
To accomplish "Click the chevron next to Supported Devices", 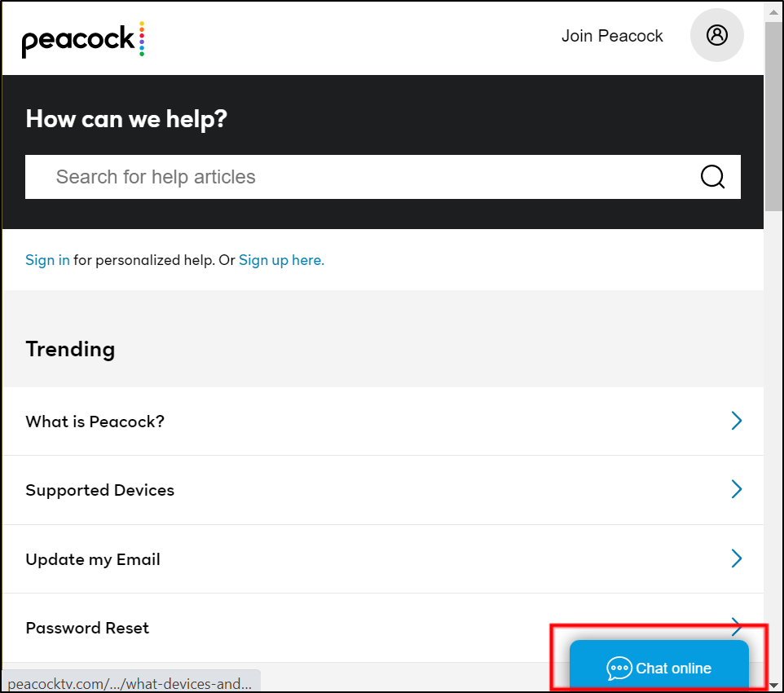I will (736, 489).
